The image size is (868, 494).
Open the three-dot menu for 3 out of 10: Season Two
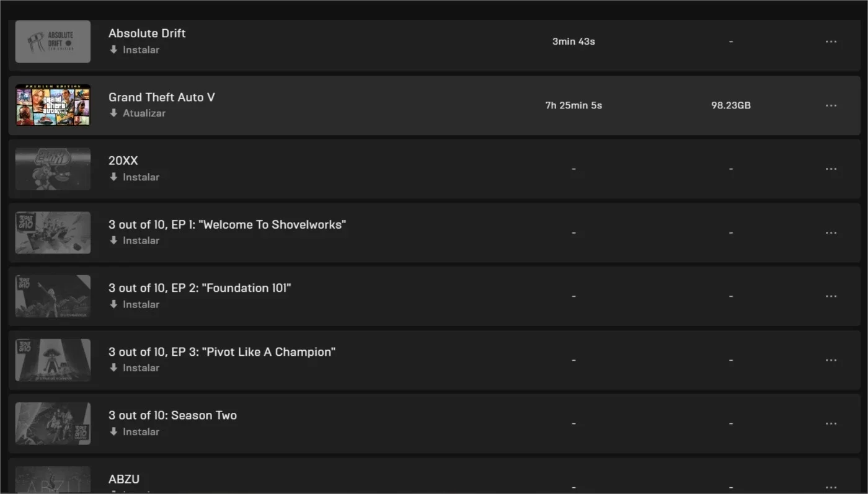click(x=831, y=424)
